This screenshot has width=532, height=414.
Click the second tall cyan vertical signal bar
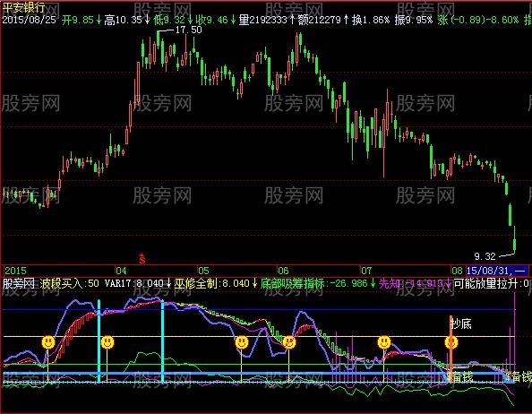pos(162,341)
